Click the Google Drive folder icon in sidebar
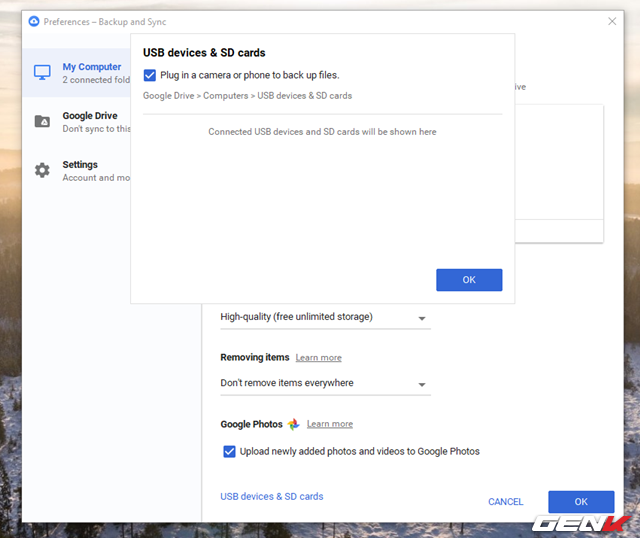This screenshot has width=640, height=538. [x=42, y=121]
